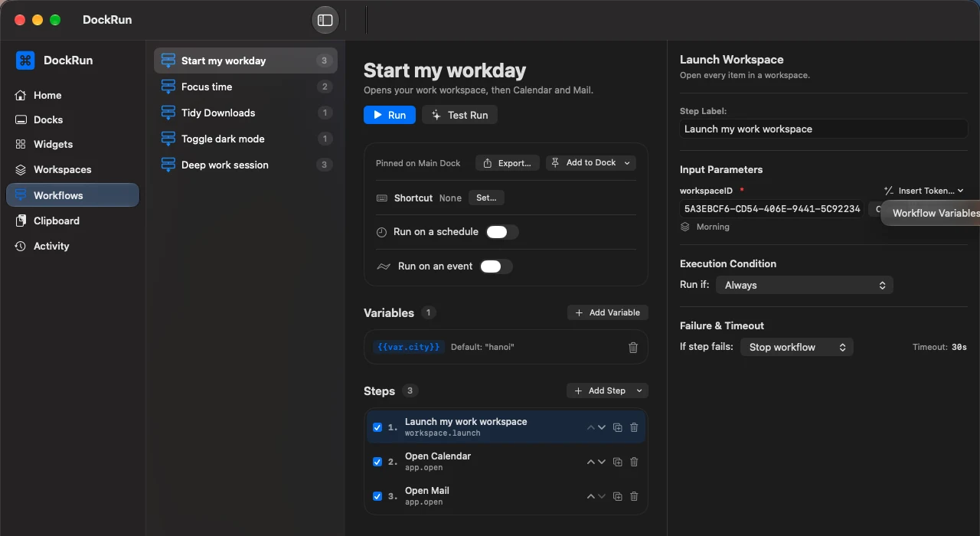Click the DockRun command logo icon

(x=25, y=60)
